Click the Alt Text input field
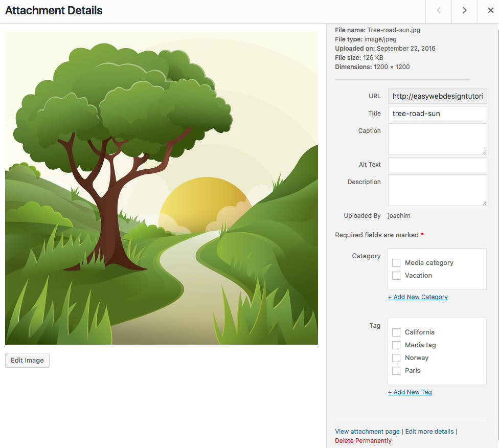This screenshot has width=499, height=448. pyautogui.click(x=437, y=165)
